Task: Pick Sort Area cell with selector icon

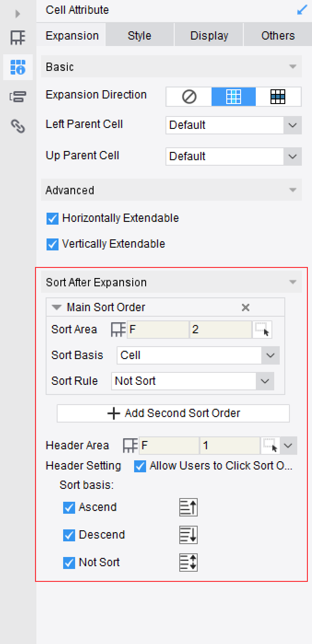Action: [x=262, y=330]
